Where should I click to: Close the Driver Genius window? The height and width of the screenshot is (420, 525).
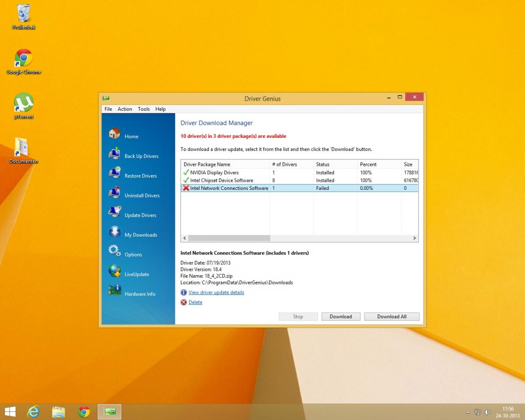(414, 97)
